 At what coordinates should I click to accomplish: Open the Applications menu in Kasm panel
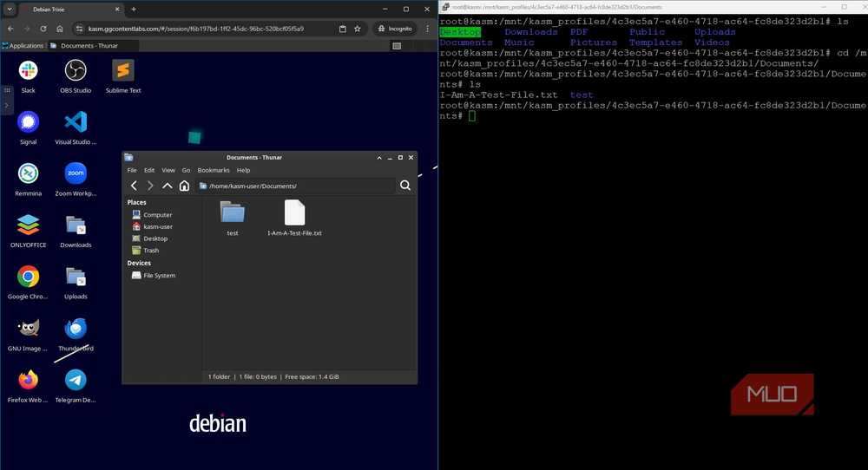point(23,46)
